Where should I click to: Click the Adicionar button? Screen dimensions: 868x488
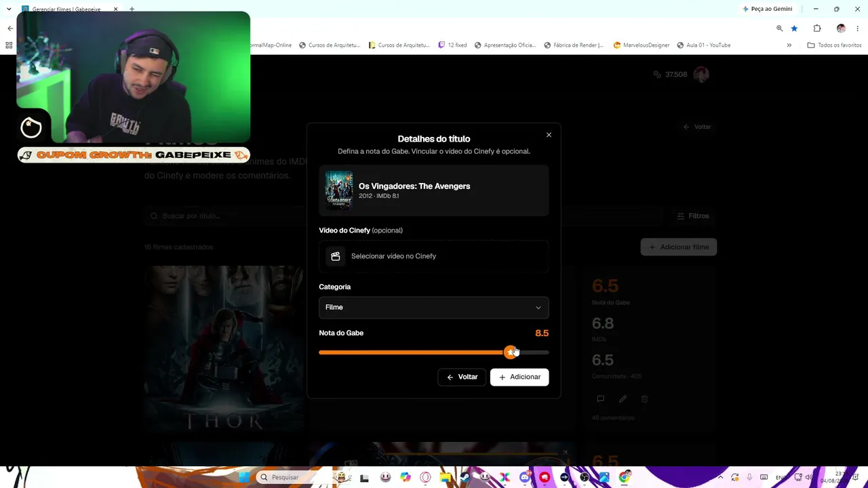coord(519,377)
